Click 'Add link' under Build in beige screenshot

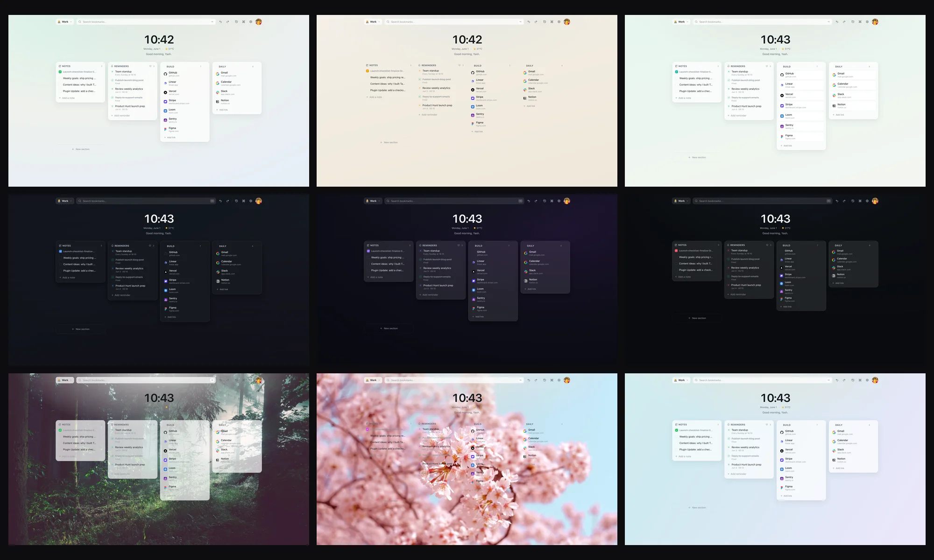(x=477, y=132)
